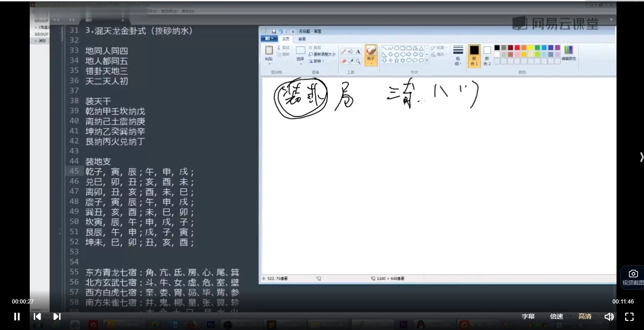644x330 pixels.
Task: Click the Save icon in Paint's title bar
Action: tap(274, 31)
